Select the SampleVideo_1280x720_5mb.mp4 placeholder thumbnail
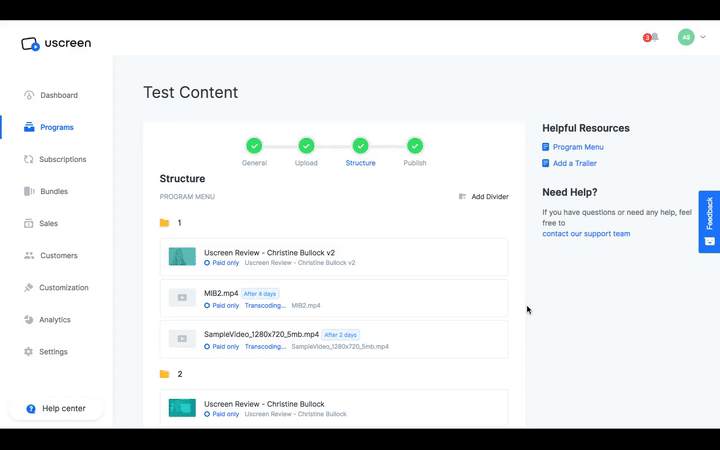Image resolution: width=720 pixels, height=450 pixels. click(182, 339)
